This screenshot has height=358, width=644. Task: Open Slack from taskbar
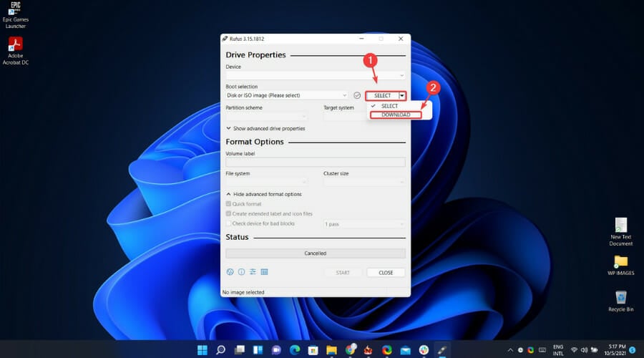tap(424, 350)
